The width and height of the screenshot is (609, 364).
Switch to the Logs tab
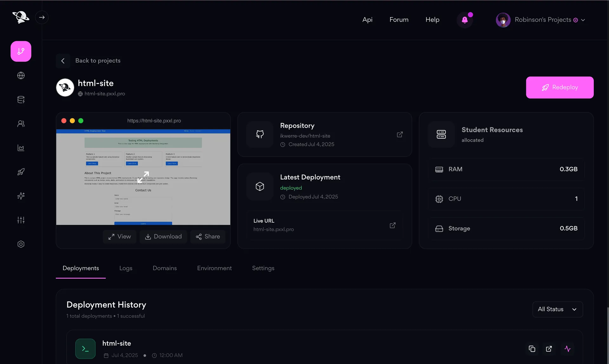pos(126,268)
